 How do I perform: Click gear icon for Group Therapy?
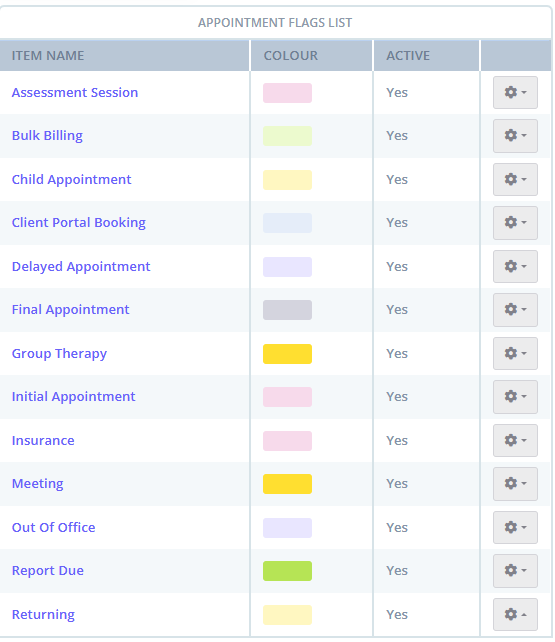pyautogui.click(x=515, y=353)
